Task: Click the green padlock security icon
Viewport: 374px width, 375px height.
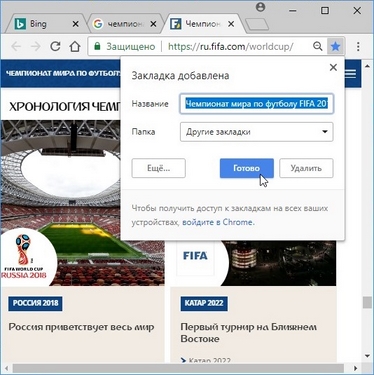Action: [97, 46]
